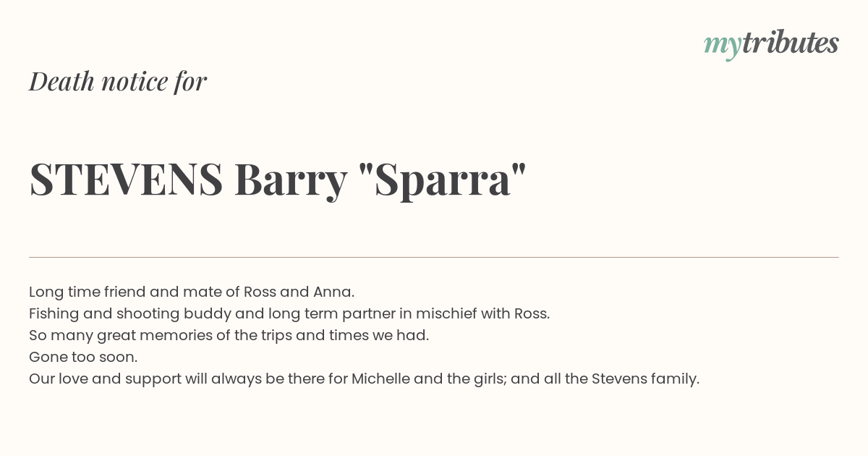The height and width of the screenshot is (456, 868).
Task: Click the name title STEVENS Barry "Sparra"
Action: (278, 180)
